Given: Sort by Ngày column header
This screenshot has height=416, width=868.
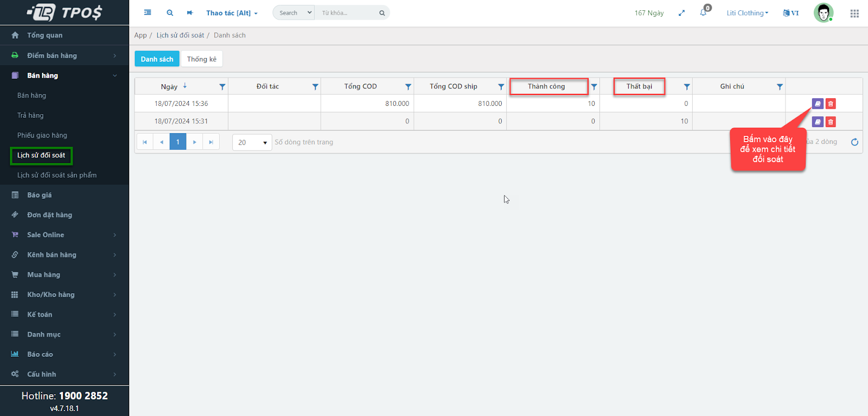Looking at the screenshot, I should 169,86.
